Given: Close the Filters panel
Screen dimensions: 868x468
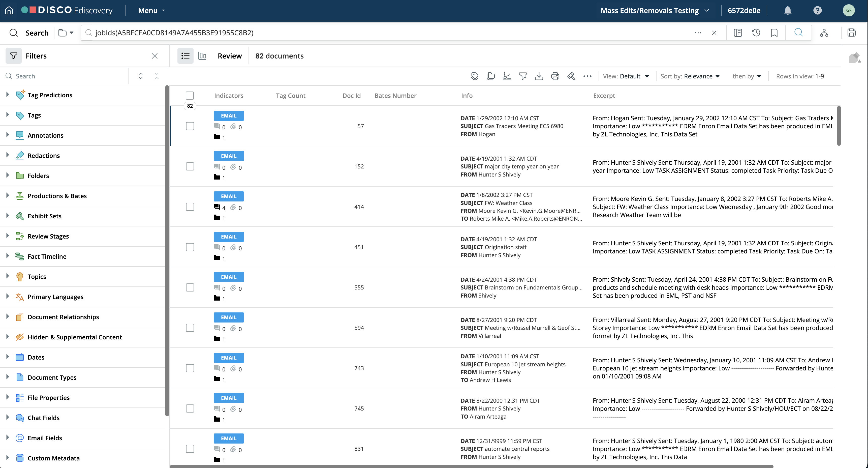Looking at the screenshot, I should pos(155,56).
